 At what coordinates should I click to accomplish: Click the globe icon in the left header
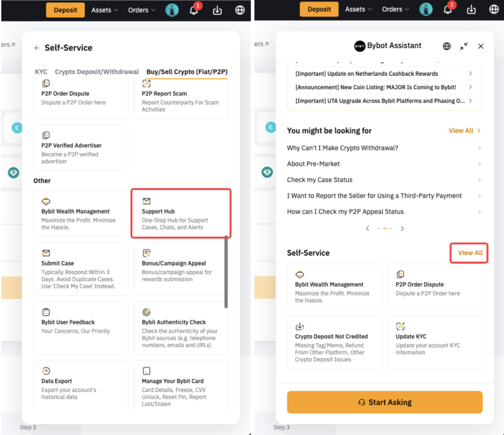[x=240, y=10]
